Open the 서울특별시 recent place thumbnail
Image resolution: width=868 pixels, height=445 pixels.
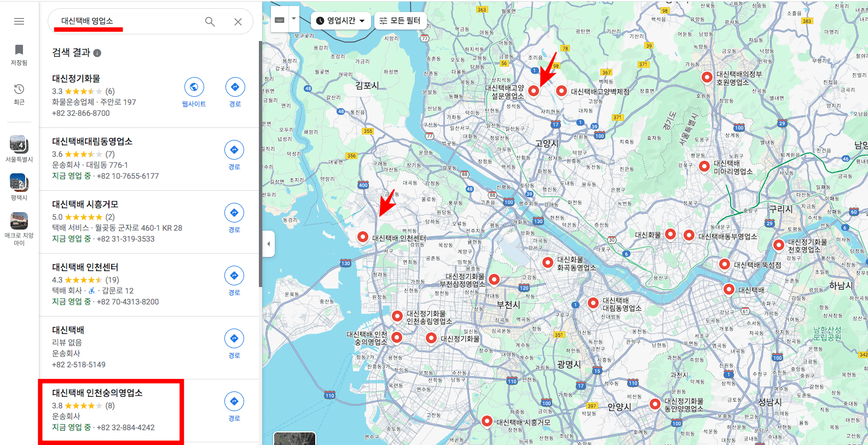click(x=19, y=144)
